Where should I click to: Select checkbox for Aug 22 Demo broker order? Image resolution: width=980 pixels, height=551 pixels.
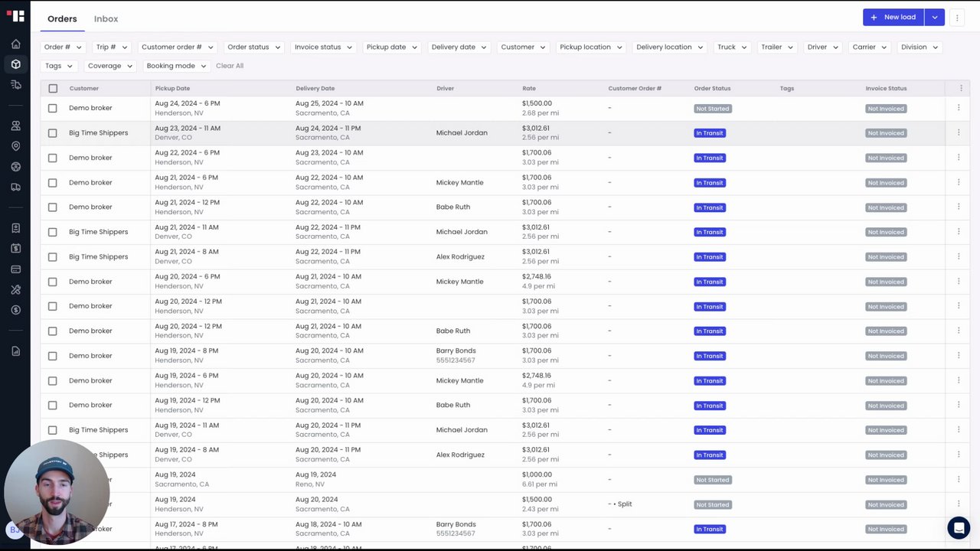[53, 158]
